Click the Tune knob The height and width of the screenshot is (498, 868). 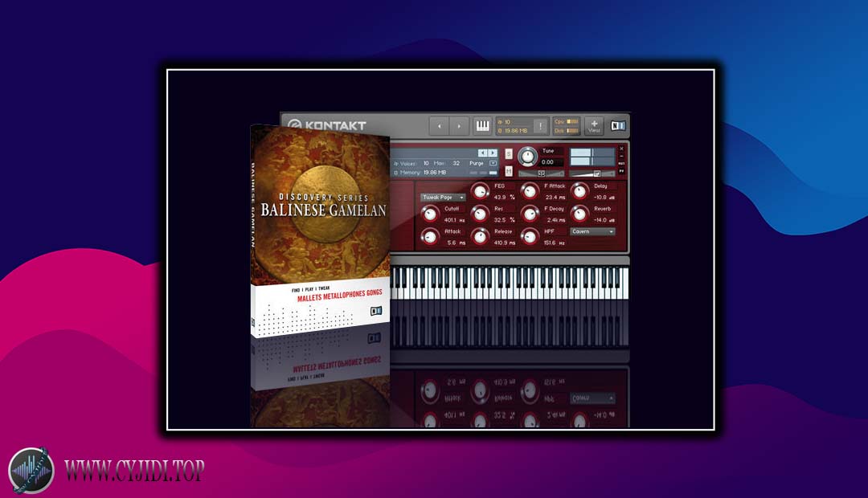(527, 157)
